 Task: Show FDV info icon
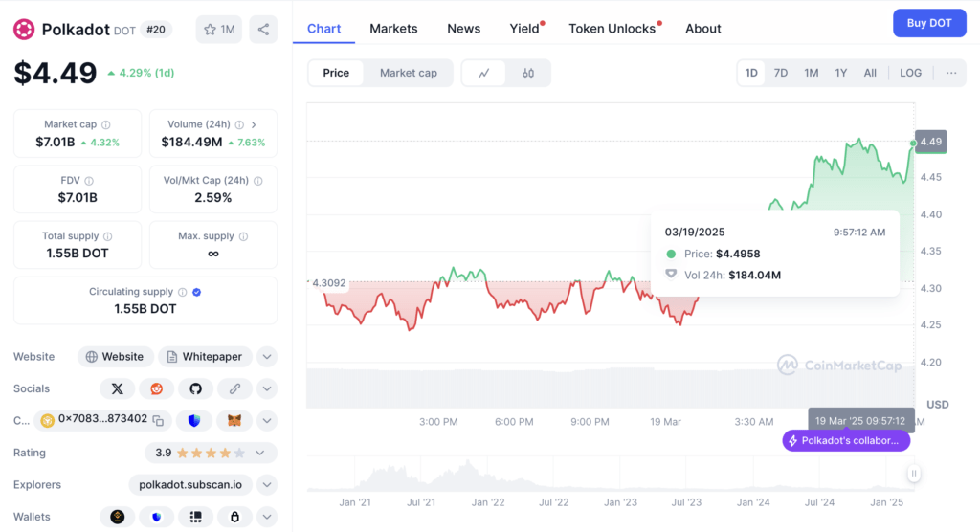[x=89, y=181]
